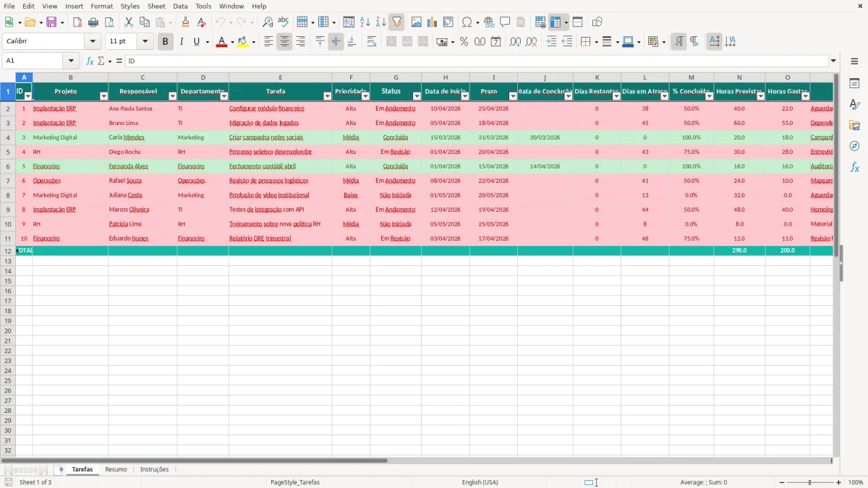Image resolution: width=868 pixels, height=488 pixels.
Task: Open the Data menu
Action: click(x=180, y=6)
